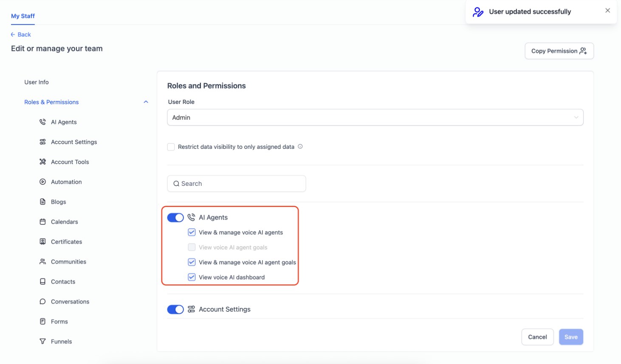Open the AI Agents phone icon in sidebar

coord(42,122)
